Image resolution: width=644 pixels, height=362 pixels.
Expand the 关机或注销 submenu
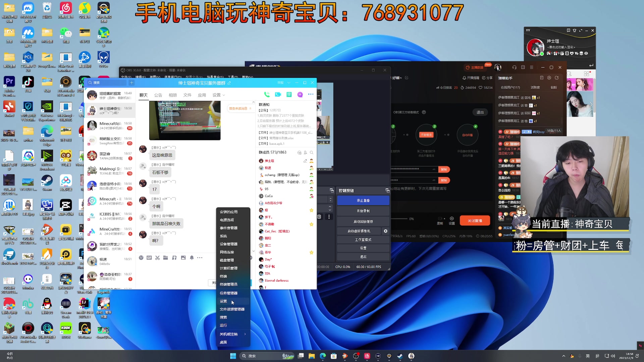231,334
